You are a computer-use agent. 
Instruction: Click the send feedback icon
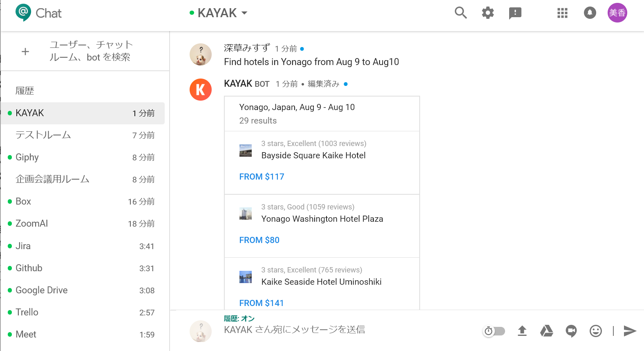point(515,13)
